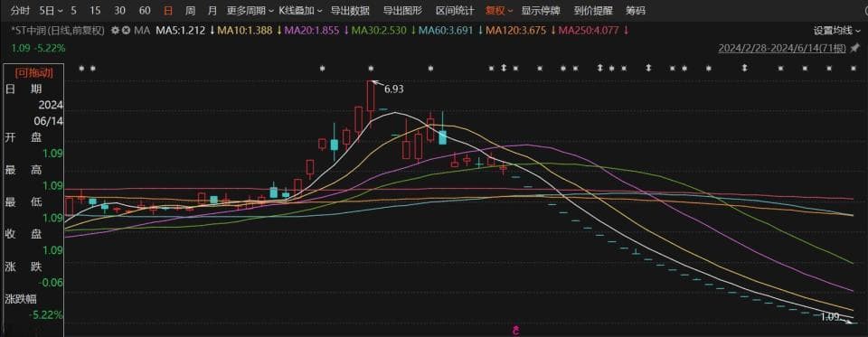Click 导出数据 to export data
This screenshot has width=868, height=337.
pos(350,11)
